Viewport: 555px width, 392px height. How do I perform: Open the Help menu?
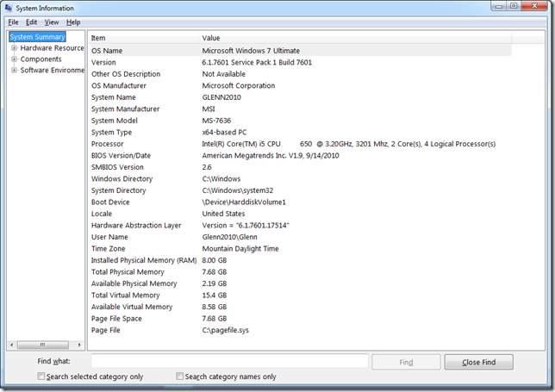(x=73, y=22)
